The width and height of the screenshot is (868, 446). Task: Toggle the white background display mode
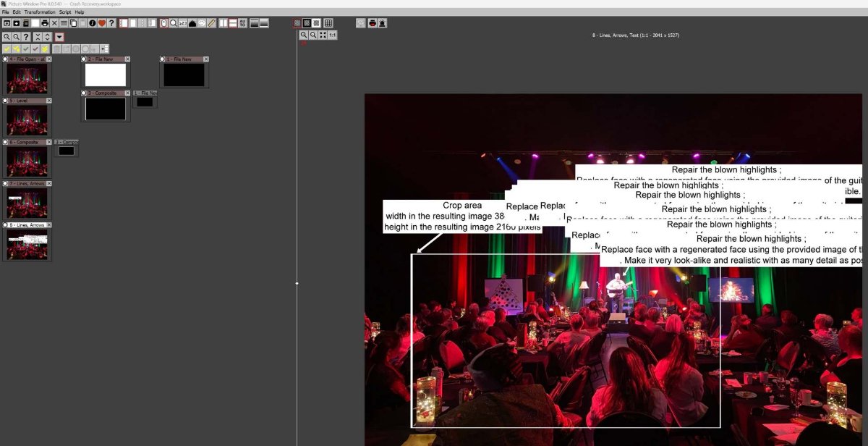(316, 23)
